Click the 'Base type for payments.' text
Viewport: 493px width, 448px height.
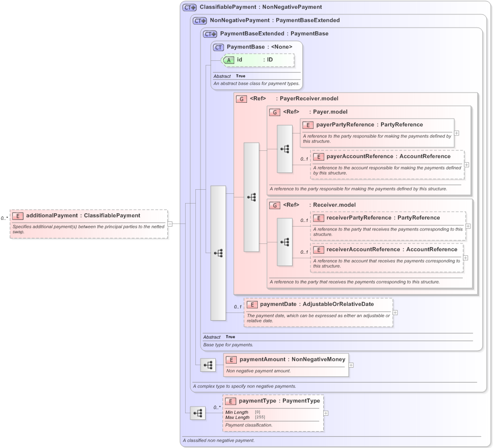[x=228, y=345]
